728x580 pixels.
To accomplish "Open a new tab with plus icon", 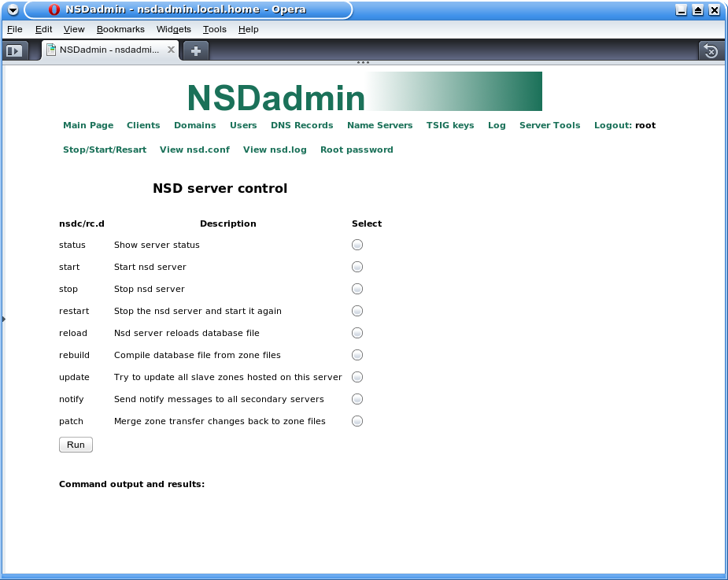I will click(196, 50).
